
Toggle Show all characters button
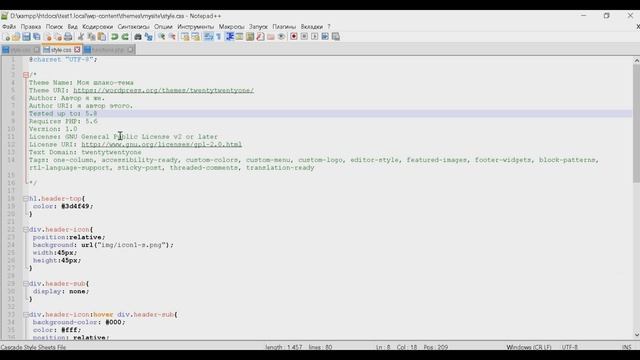pyautogui.click(x=218, y=37)
